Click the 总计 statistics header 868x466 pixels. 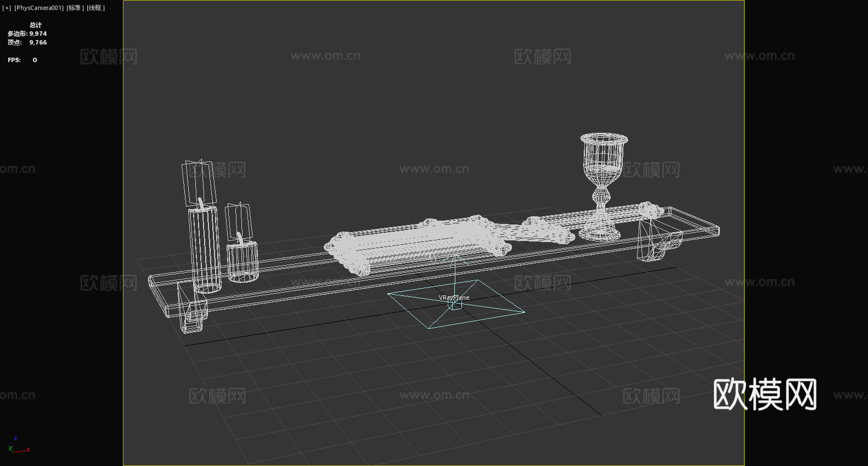(36, 25)
